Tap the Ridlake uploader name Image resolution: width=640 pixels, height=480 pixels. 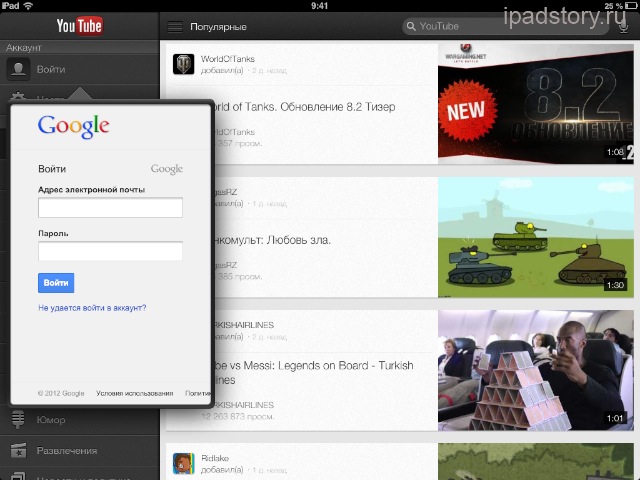click(x=215, y=458)
